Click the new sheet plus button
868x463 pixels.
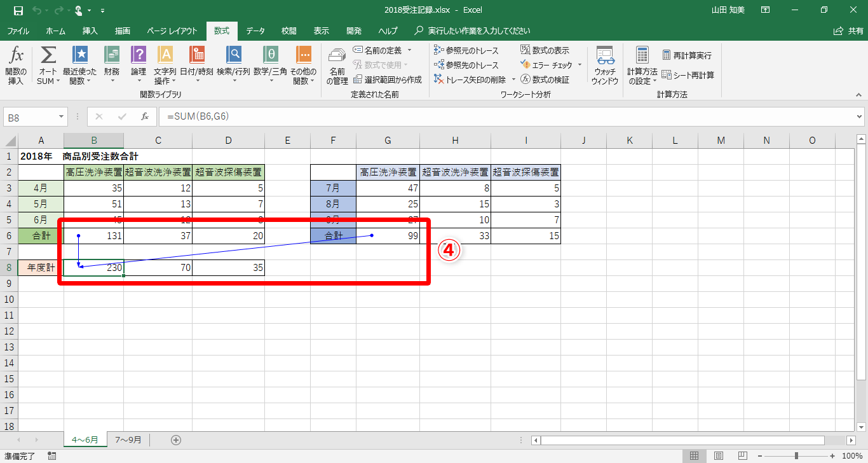176,440
